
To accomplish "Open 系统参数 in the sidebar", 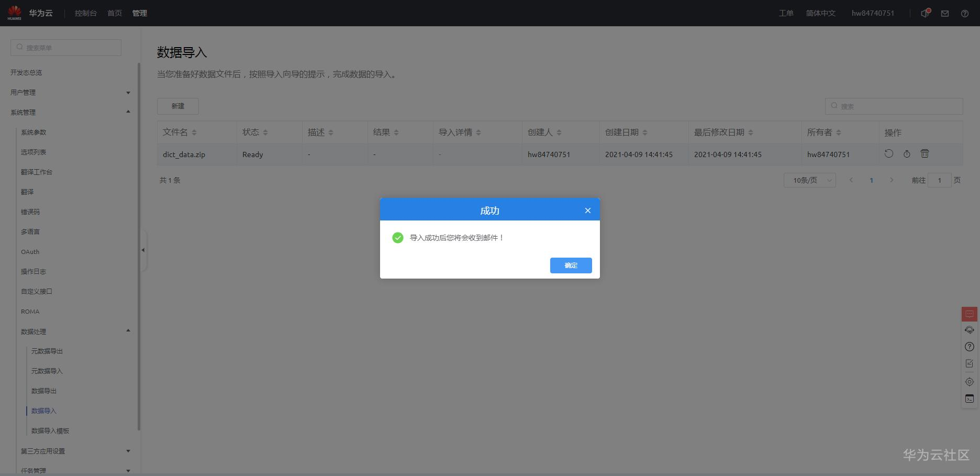I will point(34,132).
